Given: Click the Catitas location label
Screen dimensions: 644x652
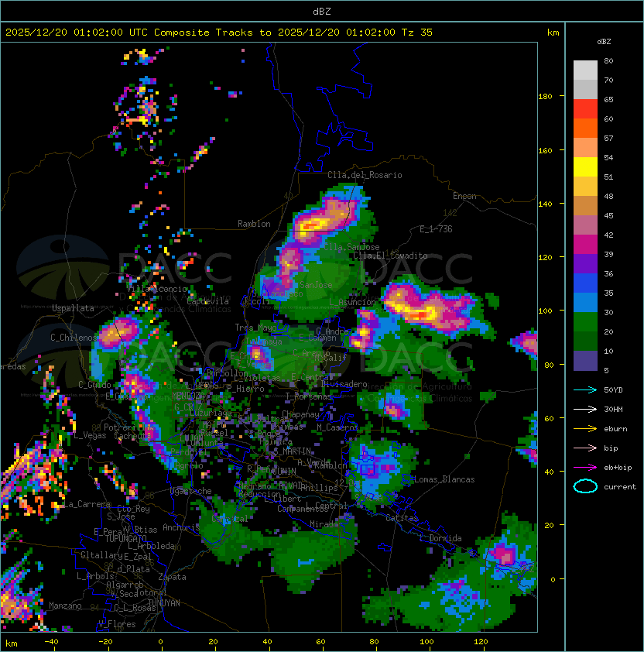Looking at the screenshot, I should click(x=401, y=518).
